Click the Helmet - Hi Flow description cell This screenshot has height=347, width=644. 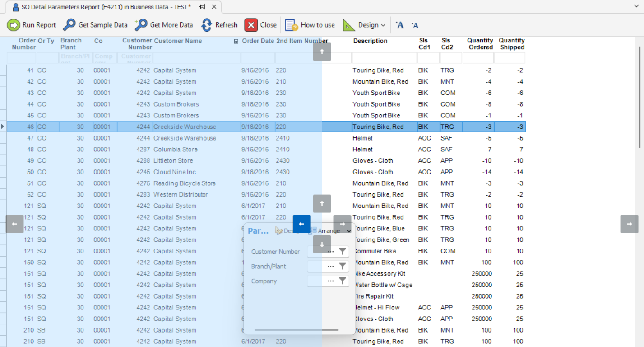click(x=384, y=308)
